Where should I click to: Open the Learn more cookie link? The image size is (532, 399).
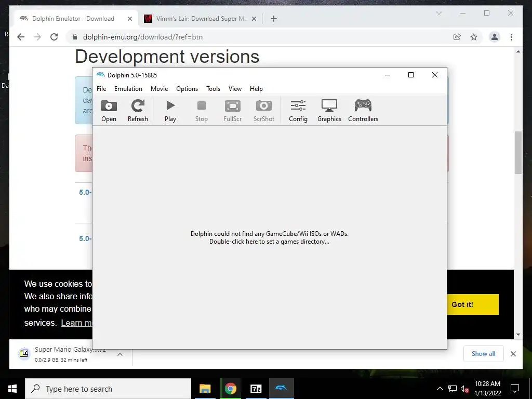pyautogui.click(x=76, y=323)
